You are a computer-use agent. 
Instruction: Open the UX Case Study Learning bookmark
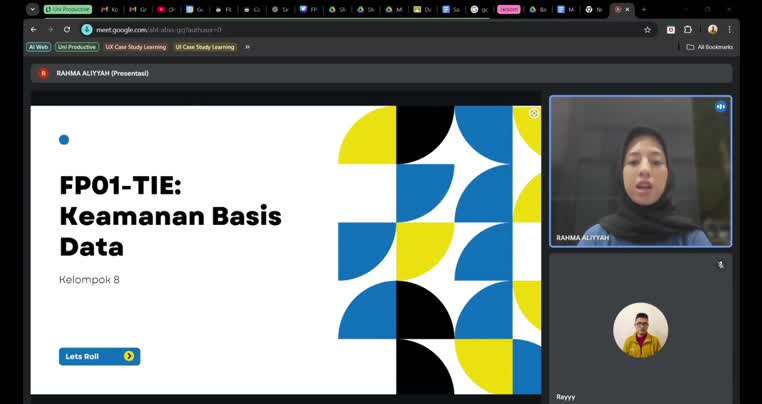[136, 47]
